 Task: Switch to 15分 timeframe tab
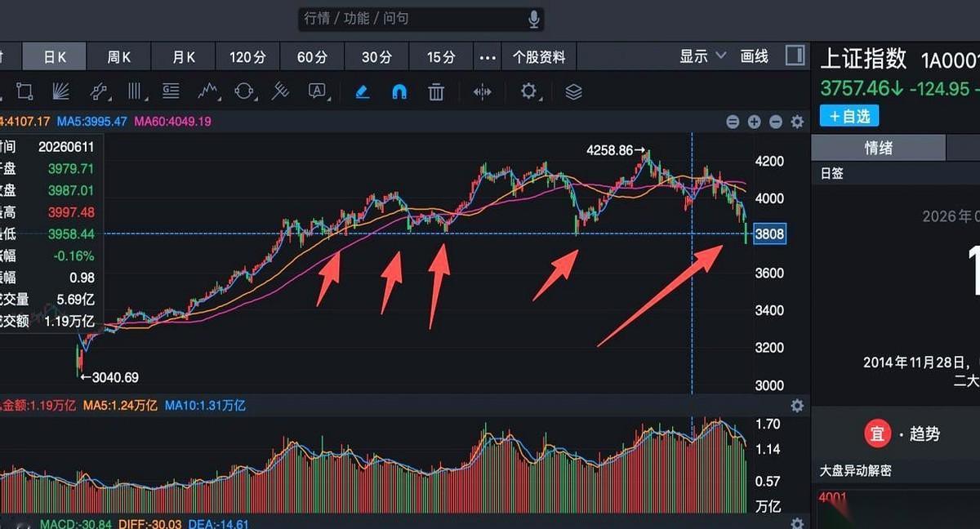pyautogui.click(x=441, y=56)
